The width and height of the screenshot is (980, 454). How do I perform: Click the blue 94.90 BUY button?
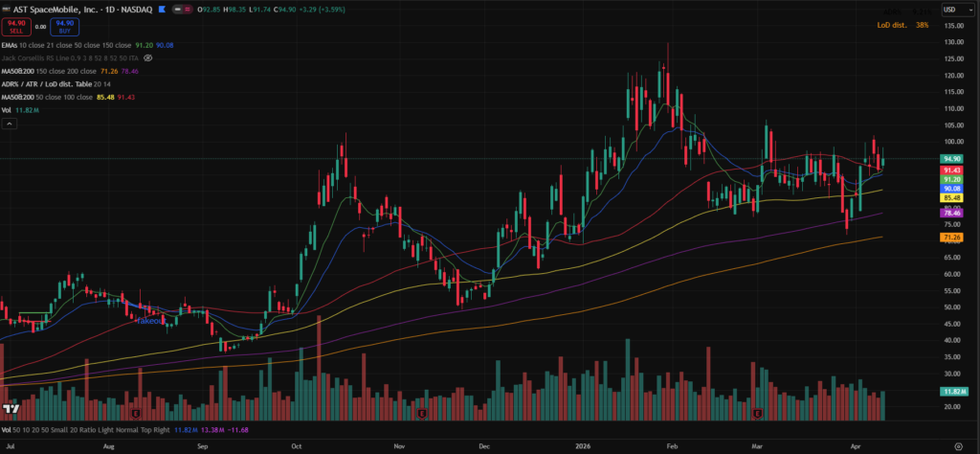(x=65, y=26)
